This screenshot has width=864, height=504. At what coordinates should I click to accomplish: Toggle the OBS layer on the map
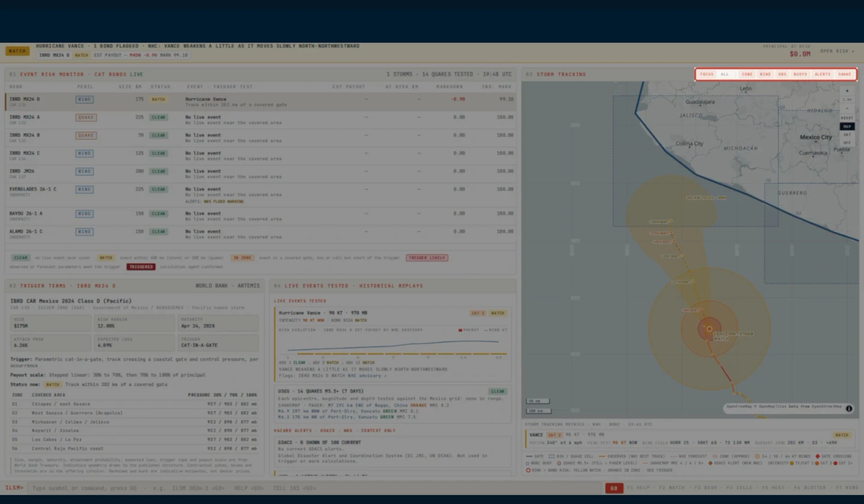(x=782, y=74)
